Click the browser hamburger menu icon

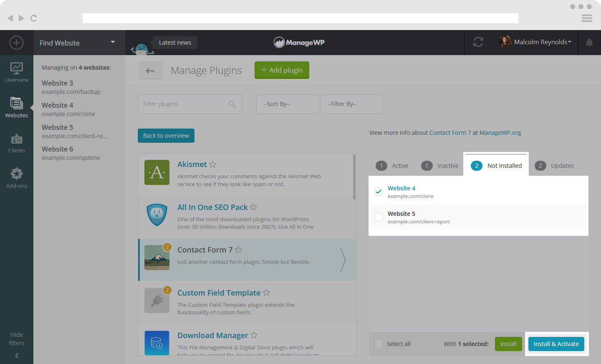(x=587, y=18)
